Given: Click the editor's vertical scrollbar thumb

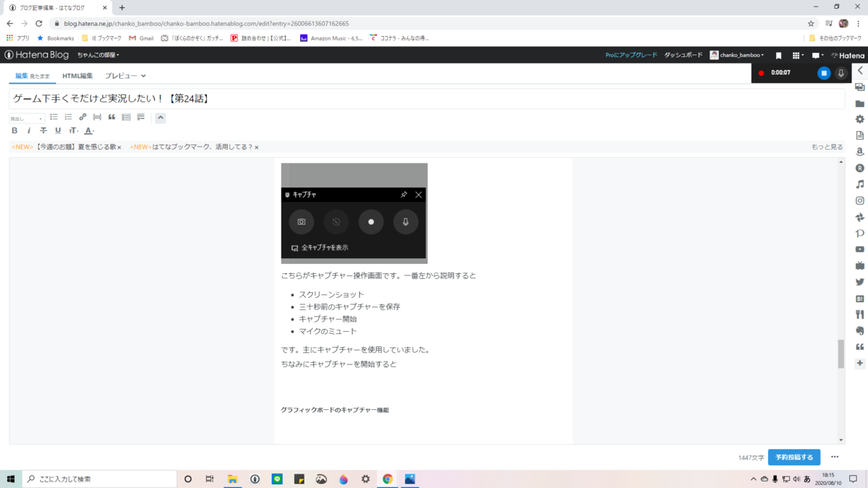Looking at the screenshot, I should click(841, 354).
